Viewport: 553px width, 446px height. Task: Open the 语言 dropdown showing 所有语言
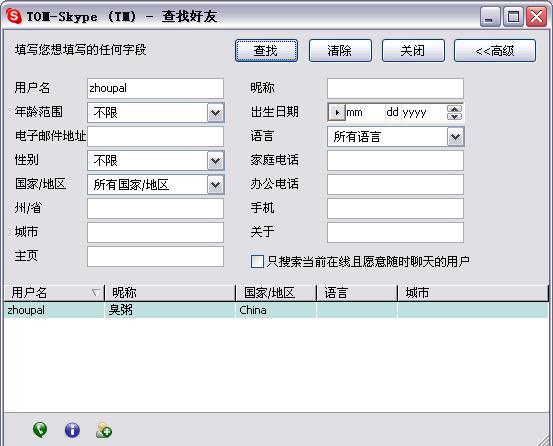[x=455, y=137]
